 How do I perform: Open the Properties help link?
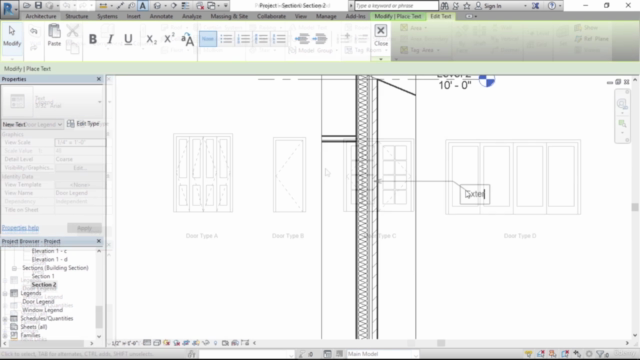[x=20, y=228]
